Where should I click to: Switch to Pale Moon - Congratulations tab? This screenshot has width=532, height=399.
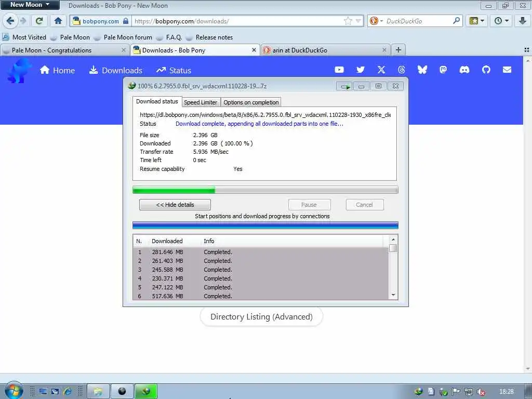[64, 50]
